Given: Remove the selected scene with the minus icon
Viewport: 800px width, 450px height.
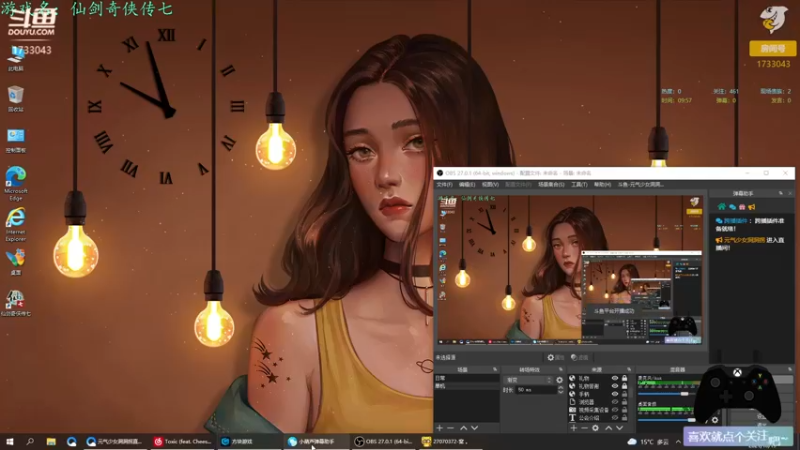Looking at the screenshot, I should [450, 428].
